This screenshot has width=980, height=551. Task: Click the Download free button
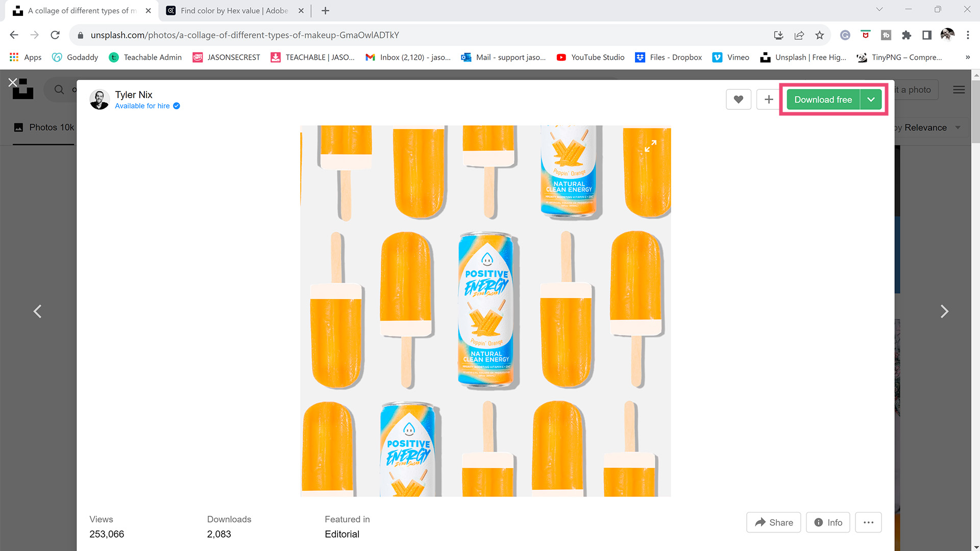pos(823,100)
